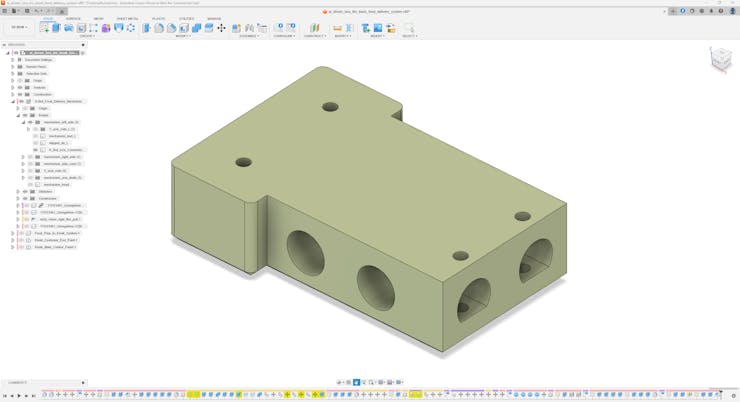Select the Pan navigation tool
This screenshot has height=402, width=740.
pyautogui.click(x=356, y=382)
